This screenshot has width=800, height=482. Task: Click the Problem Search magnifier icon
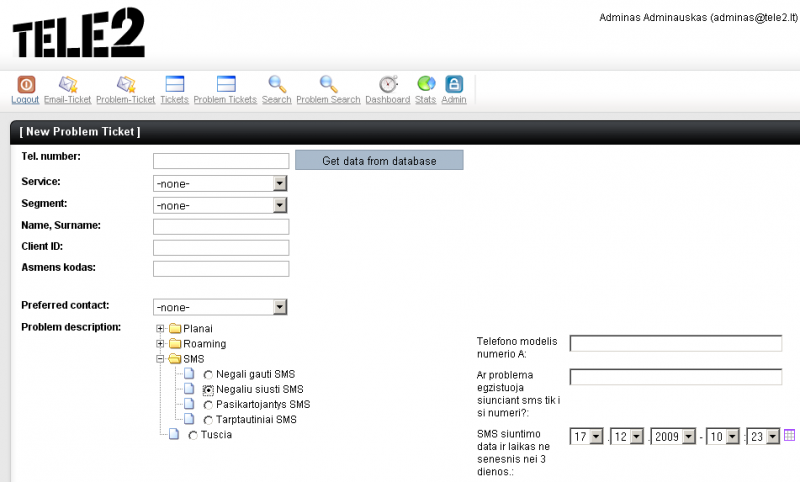(328, 84)
